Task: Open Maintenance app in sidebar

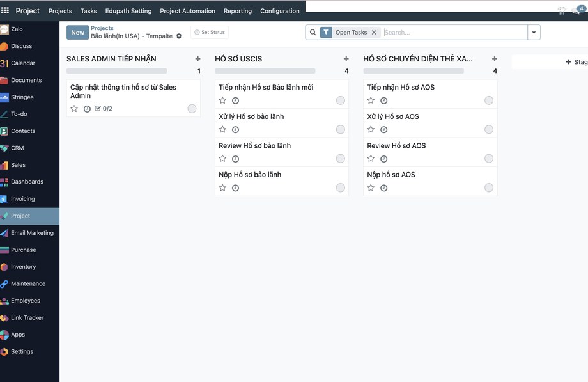Action: 29,283
